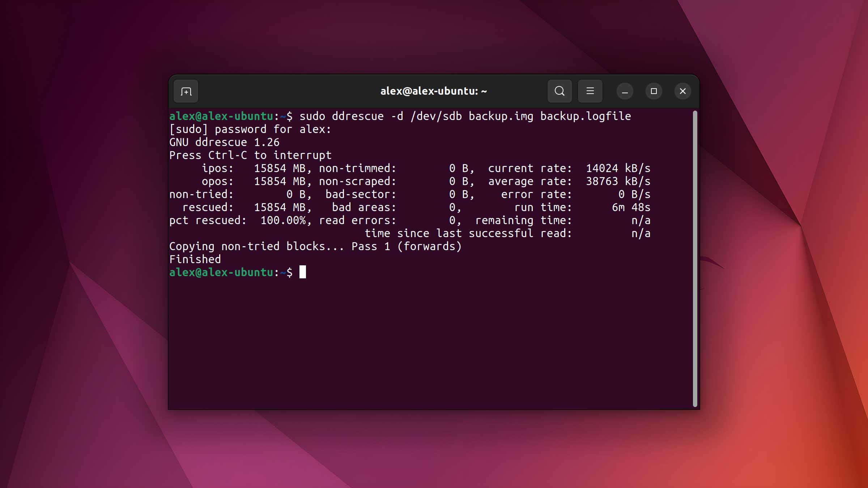Click the current rate value 14024 kB/s

618,168
